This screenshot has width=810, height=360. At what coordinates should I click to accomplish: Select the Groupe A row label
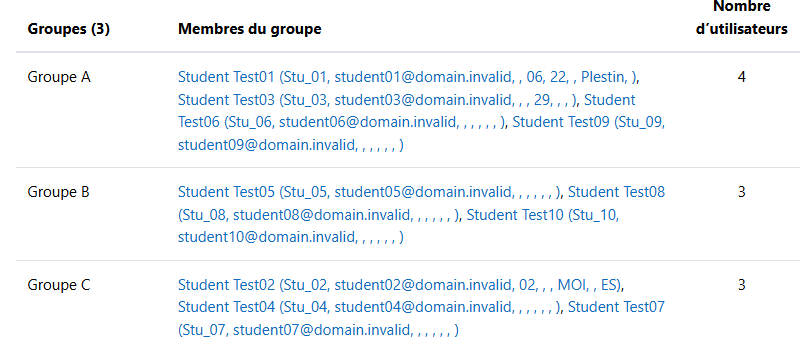tap(59, 77)
